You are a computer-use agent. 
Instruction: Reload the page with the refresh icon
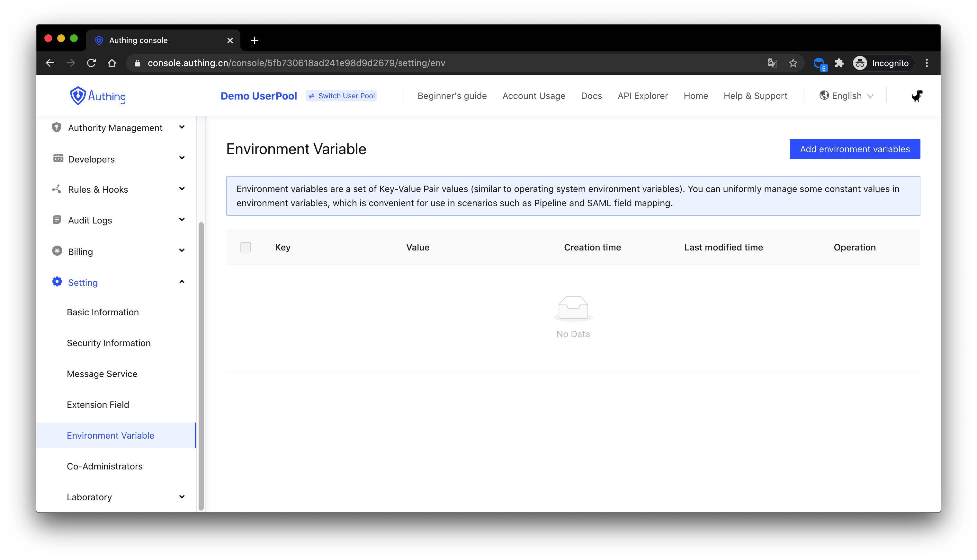tap(91, 63)
